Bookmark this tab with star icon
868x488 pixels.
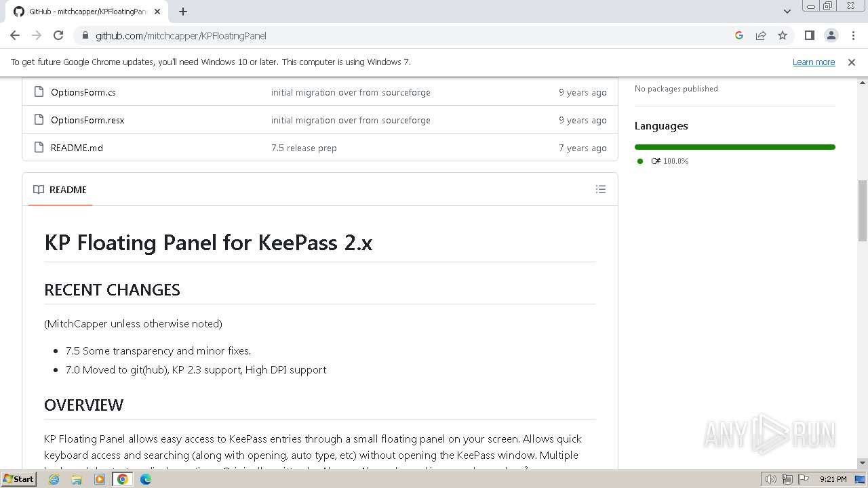pyautogui.click(x=783, y=36)
